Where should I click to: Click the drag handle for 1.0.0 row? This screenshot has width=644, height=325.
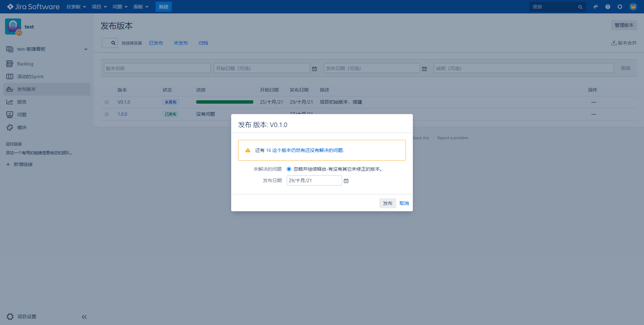click(107, 114)
